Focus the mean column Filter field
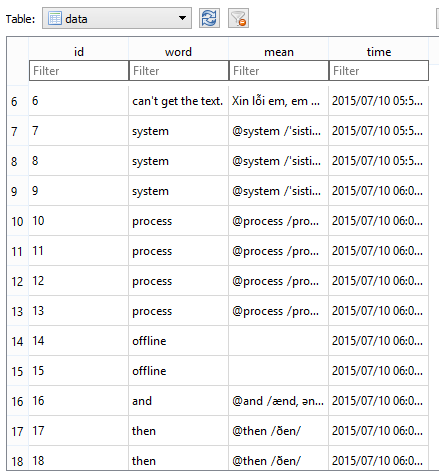This screenshot has height=475, width=439. pyautogui.click(x=279, y=71)
